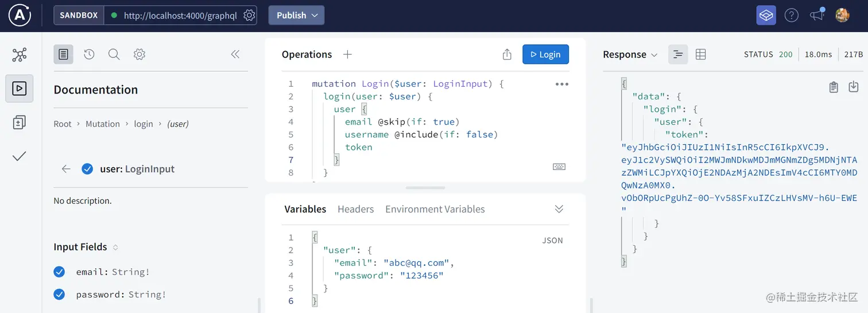Click the token field in the operation

point(359,147)
